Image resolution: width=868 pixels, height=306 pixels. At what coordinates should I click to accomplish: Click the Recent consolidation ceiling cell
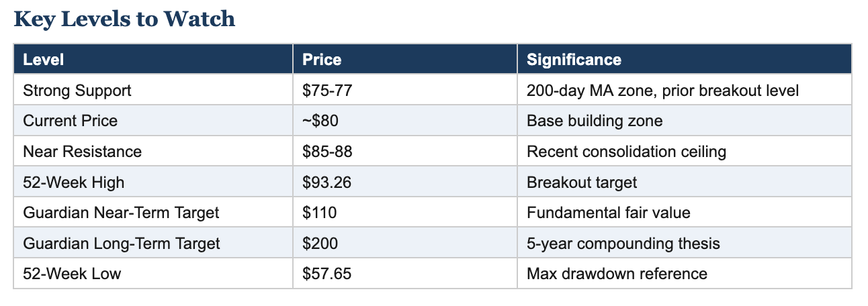626,152
